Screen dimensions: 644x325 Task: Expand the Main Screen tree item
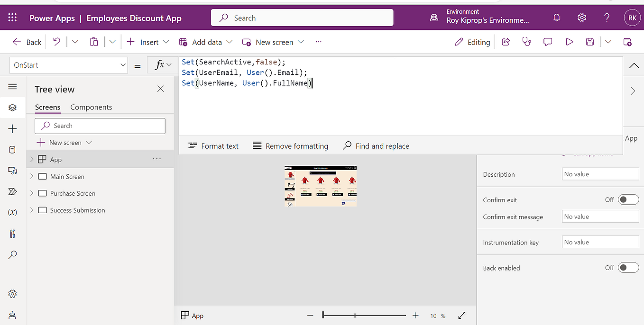click(31, 176)
